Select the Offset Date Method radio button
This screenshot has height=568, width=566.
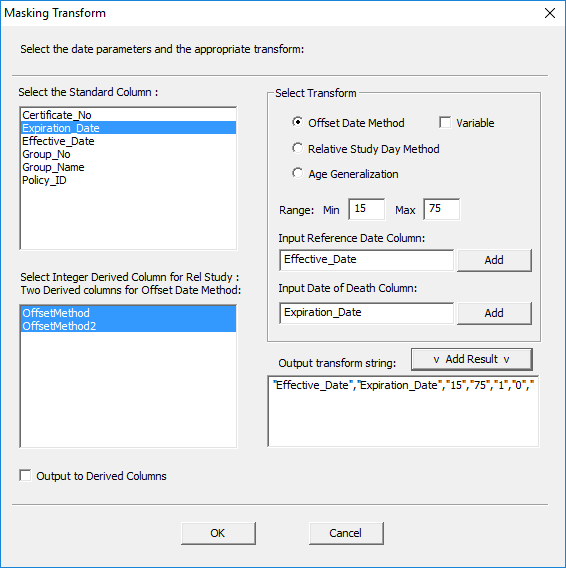pyautogui.click(x=297, y=122)
